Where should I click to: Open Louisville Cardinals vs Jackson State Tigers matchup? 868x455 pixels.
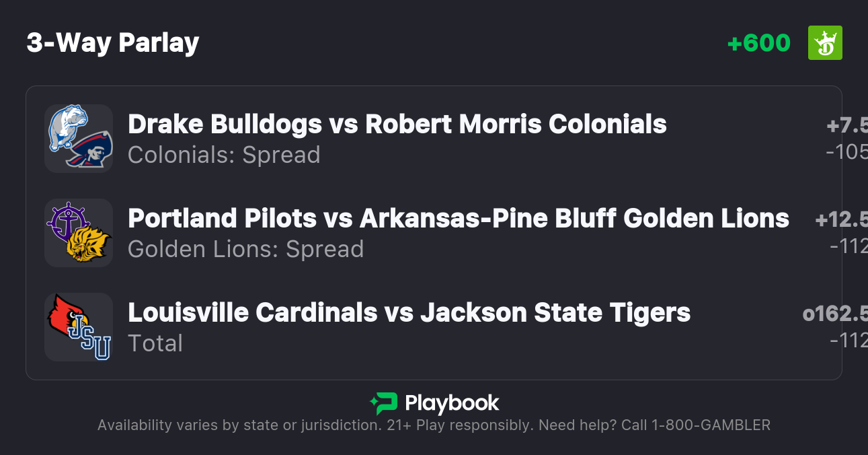[409, 312]
